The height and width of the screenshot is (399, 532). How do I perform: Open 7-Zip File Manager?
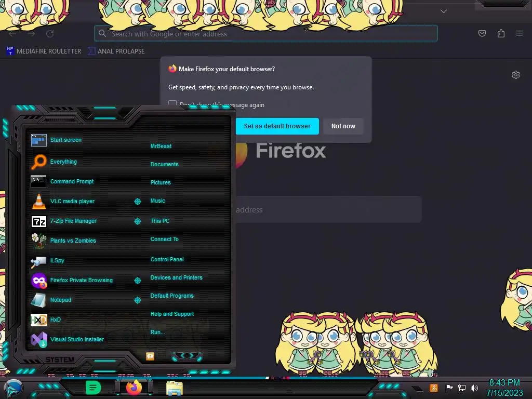73,221
